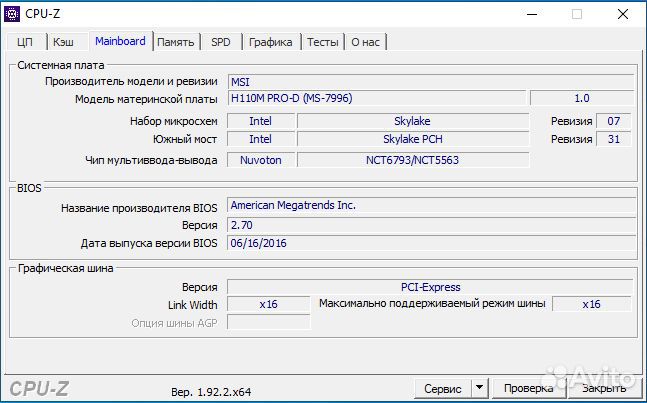The height and width of the screenshot is (403, 647).
Task: Click the Набор микросхем label
Action: pyautogui.click(x=173, y=121)
